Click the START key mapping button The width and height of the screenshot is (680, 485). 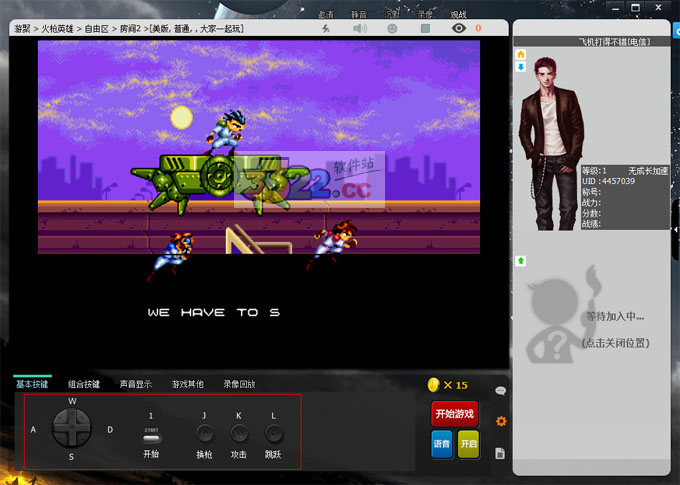[151, 436]
